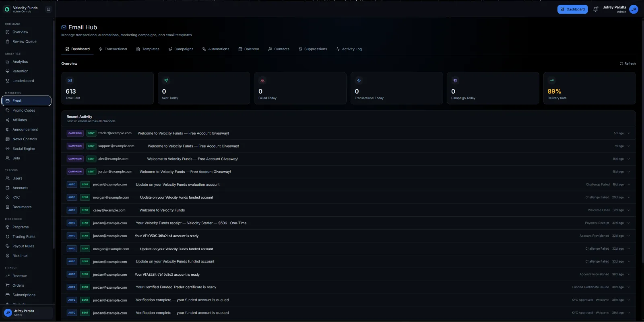Open the Jefrey Peralta profile at sidebar bottom

(x=28, y=313)
